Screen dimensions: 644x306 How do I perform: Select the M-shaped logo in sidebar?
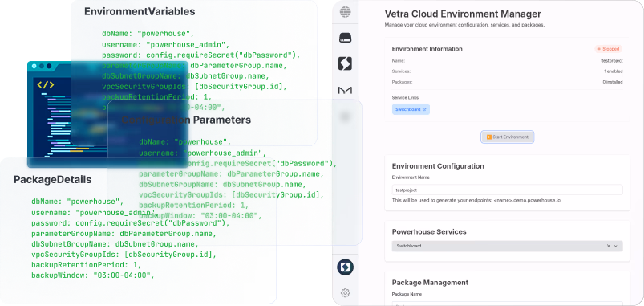[x=345, y=90]
